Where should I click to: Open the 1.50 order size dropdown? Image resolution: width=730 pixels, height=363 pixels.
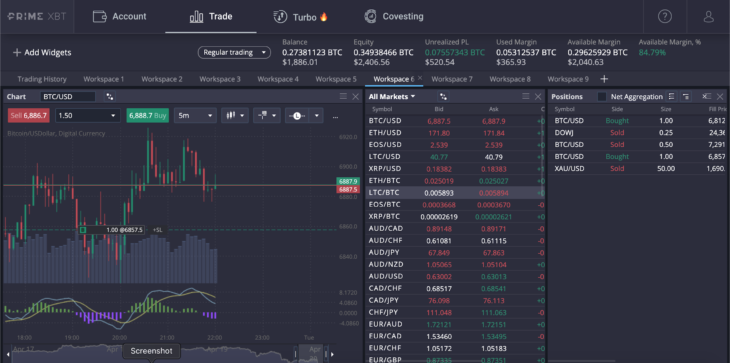pos(88,115)
